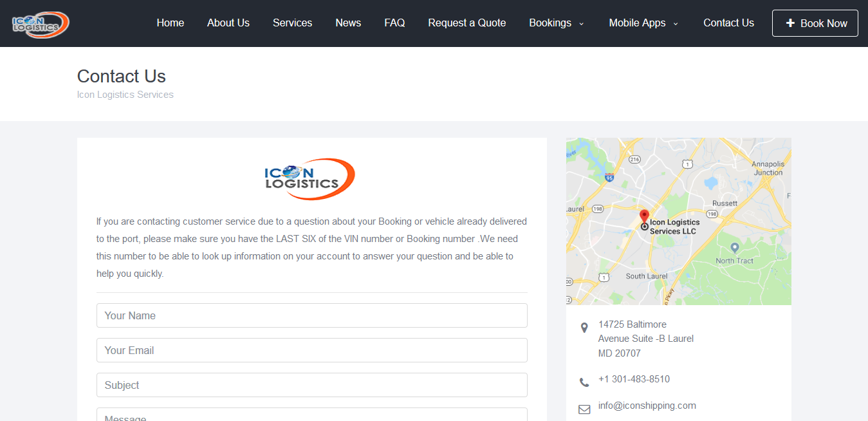
Task: Expand the Bookings chevron arrow
Action: coord(581,24)
